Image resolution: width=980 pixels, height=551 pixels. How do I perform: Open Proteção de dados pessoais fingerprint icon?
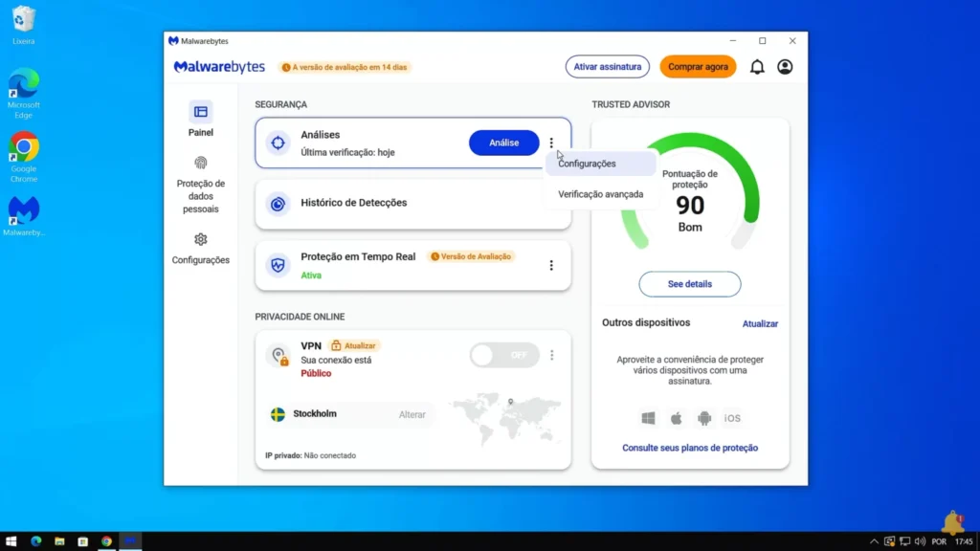pos(201,163)
